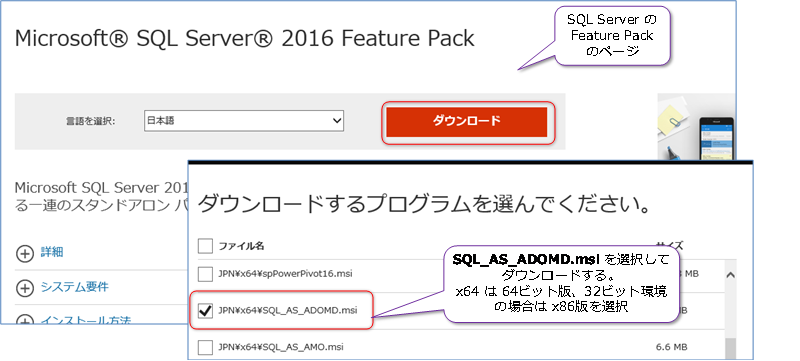Open the 詳細 link
Image resolution: width=800 pixels, height=361 pixels.
52,252
